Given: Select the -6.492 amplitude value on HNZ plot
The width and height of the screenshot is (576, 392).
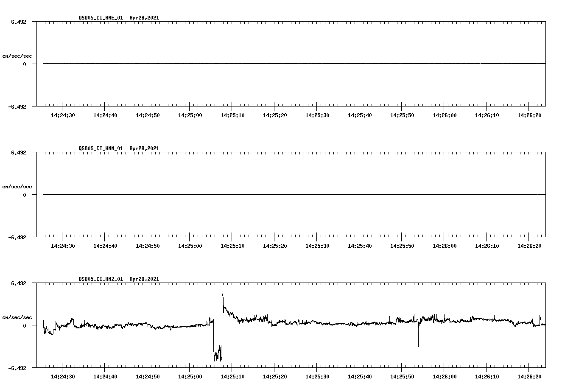Looking at the screenshot, I should (x=17, y=368).
